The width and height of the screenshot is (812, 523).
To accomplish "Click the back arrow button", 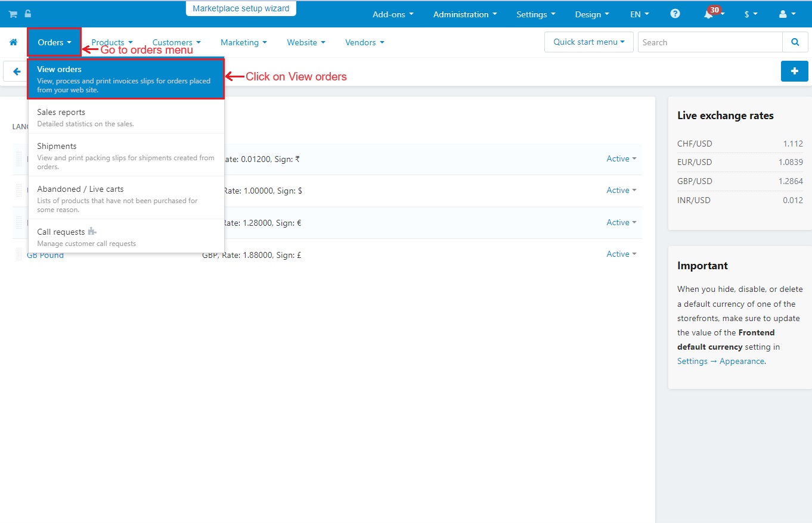I will pos(15,71).
